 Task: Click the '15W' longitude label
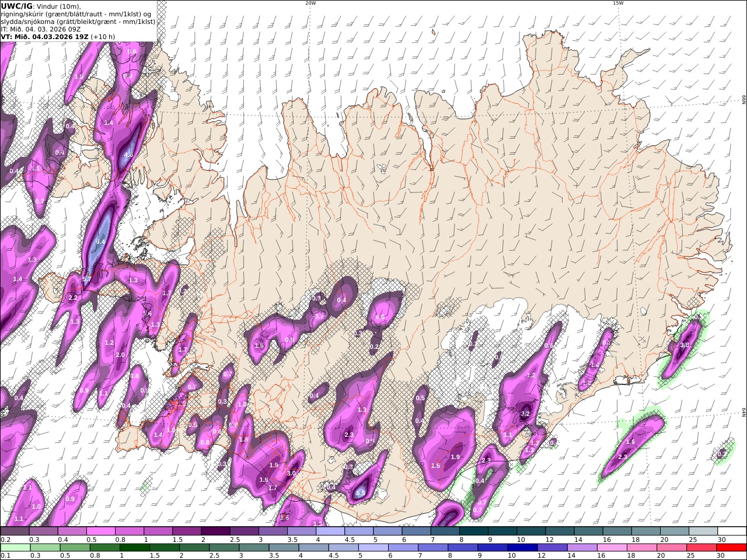pos(618,3)
